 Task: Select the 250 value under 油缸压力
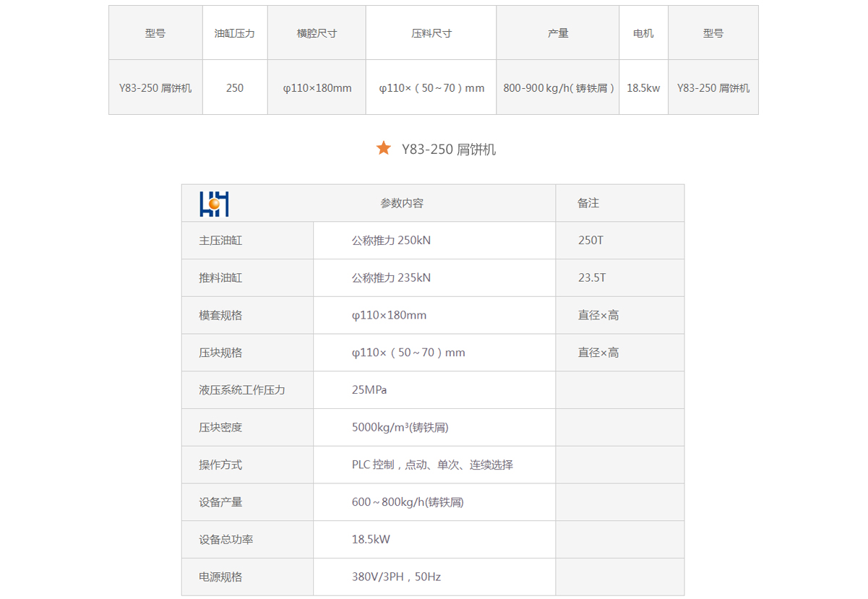235,88
